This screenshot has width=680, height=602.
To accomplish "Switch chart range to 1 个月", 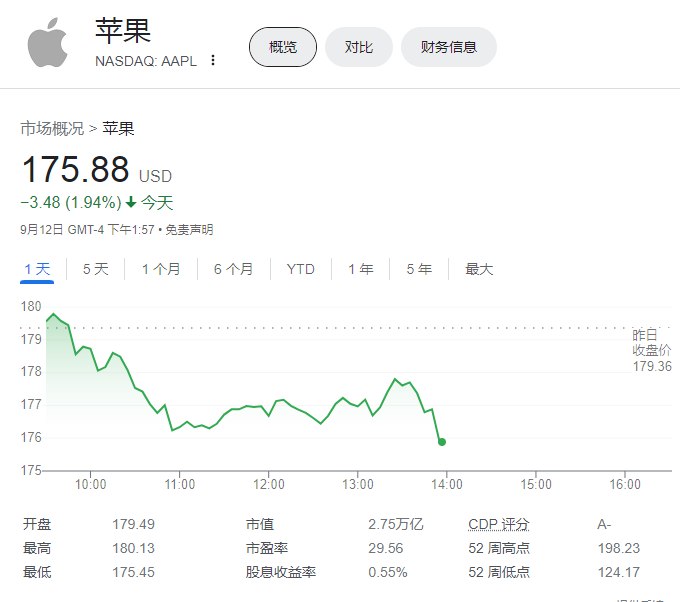I will (x=161, y=269).
